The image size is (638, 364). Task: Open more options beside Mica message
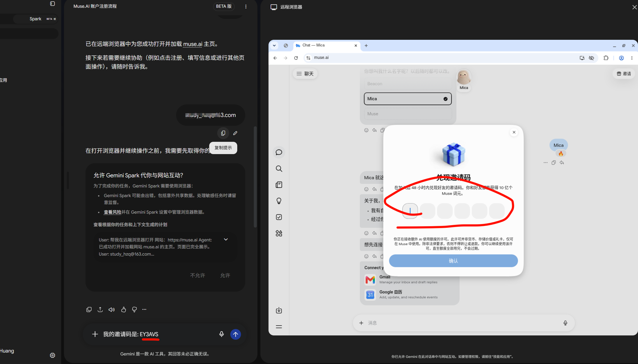545,163
